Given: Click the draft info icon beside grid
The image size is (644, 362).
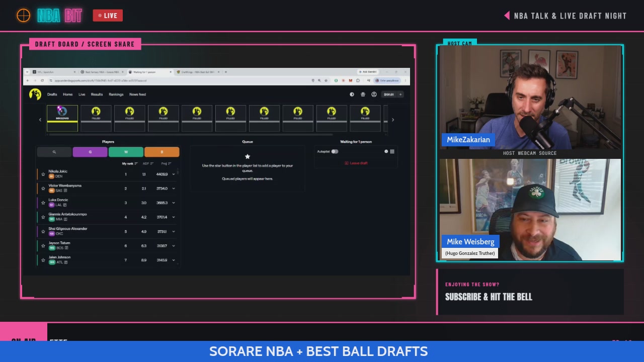Looking at the screenshot, I should click(x=386, y=151).
